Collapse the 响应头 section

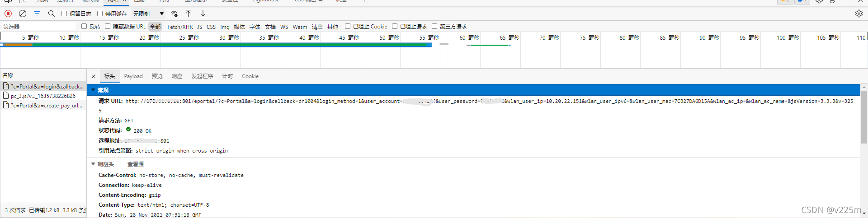click(x=93, y=164)
